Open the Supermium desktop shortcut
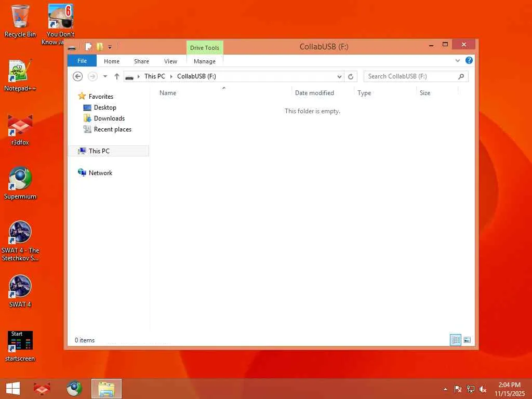Image resolution: width=532 pixels, height=399 pixels. click(x=20, y=183)
